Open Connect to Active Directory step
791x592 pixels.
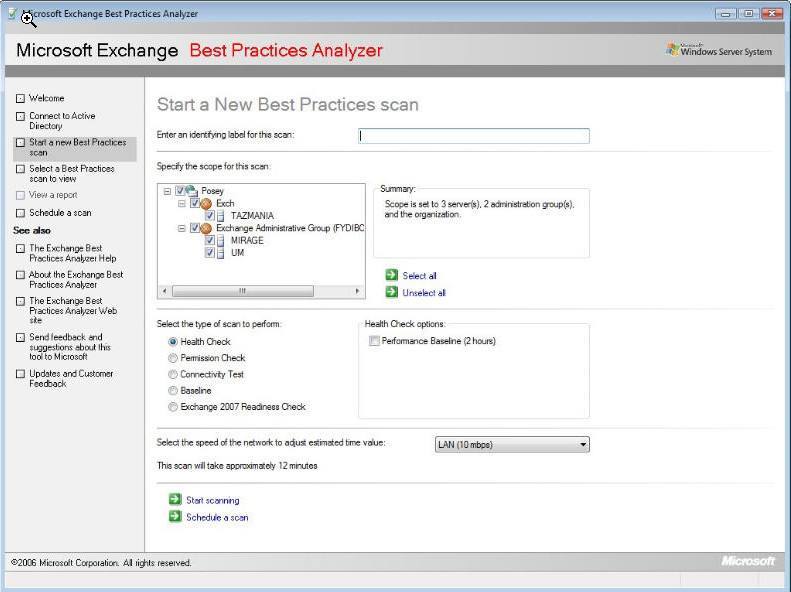click(62, 121)
